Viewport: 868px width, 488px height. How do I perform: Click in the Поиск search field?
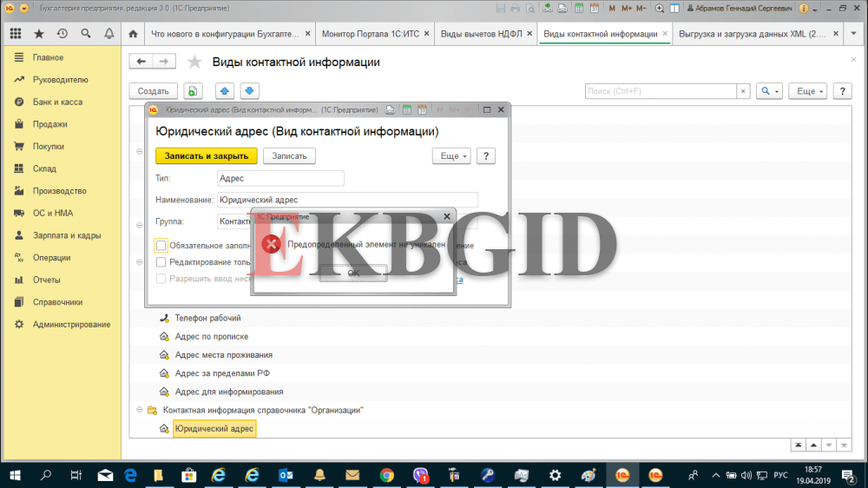661,91
